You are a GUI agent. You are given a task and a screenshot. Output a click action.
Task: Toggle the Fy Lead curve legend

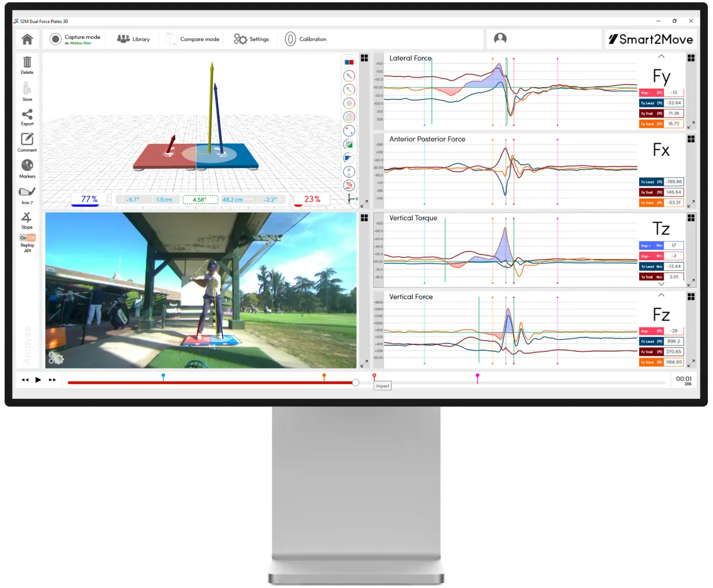(651, 103)
